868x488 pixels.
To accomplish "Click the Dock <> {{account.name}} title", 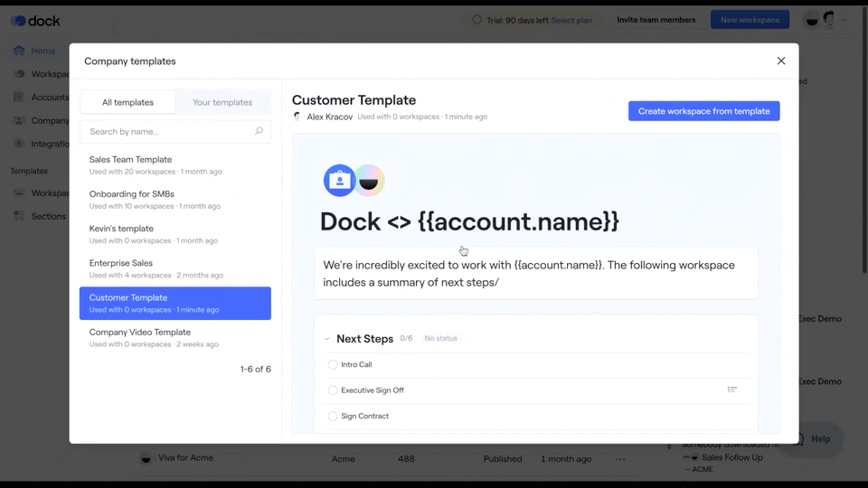I will (x=469, y=221).
